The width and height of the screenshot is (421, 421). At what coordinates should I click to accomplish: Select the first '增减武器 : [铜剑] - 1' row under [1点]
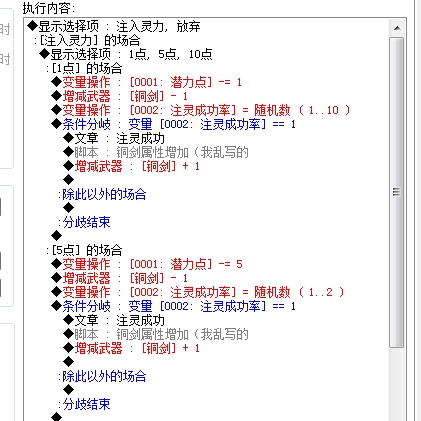(x=120, y=96)
